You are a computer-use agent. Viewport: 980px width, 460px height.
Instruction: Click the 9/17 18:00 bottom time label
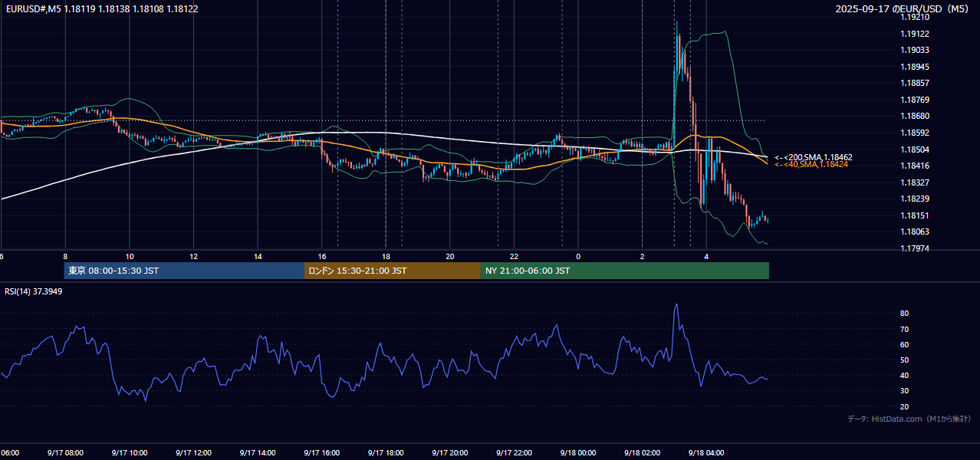(x=386, y=453)
